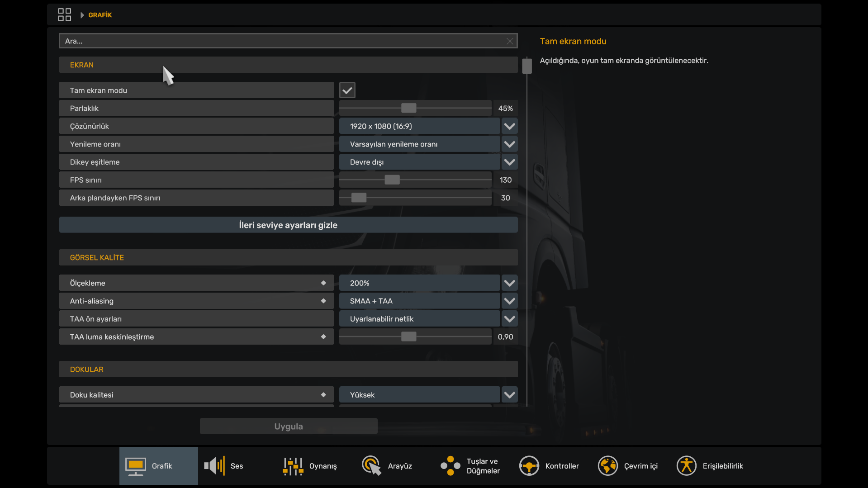
Task: Click the settings list scrollbar handle
Action: (x=526, y=66)
